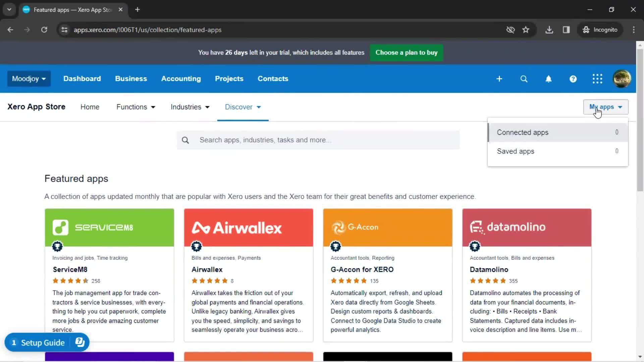Select Connected apps from My apps menu
The image size is (644, 362).
point(558,132)
